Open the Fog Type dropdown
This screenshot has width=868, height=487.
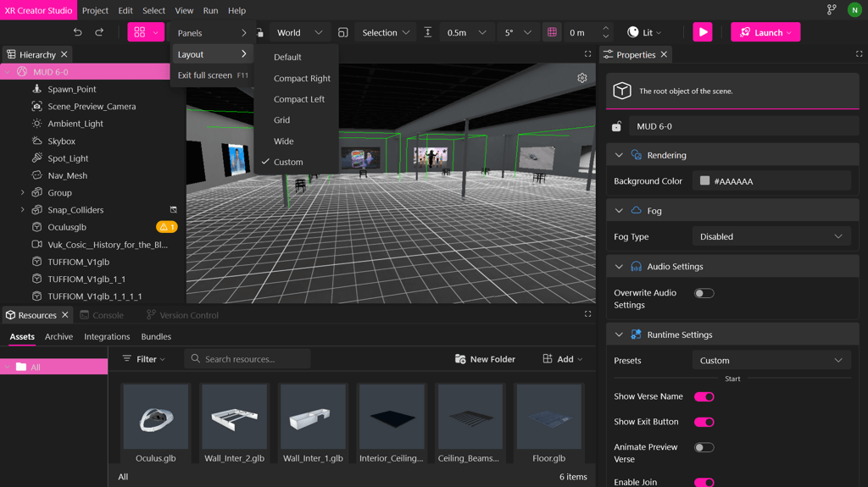point(771,236)
